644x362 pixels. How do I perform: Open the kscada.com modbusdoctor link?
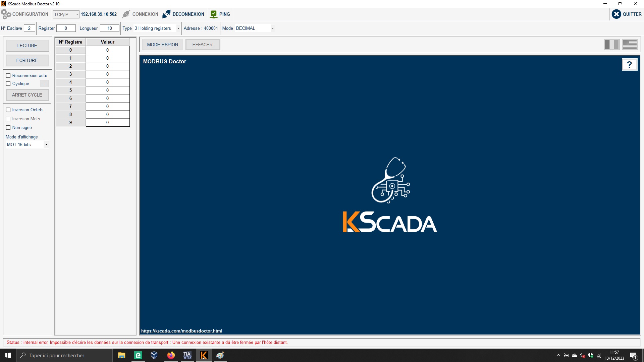tap(181, 331)
